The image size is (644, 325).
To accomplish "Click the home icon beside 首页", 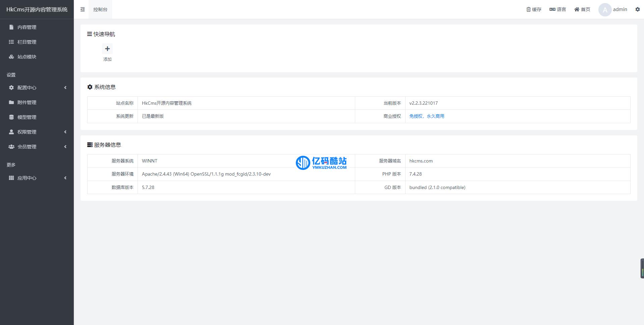I will click(577, 9).
